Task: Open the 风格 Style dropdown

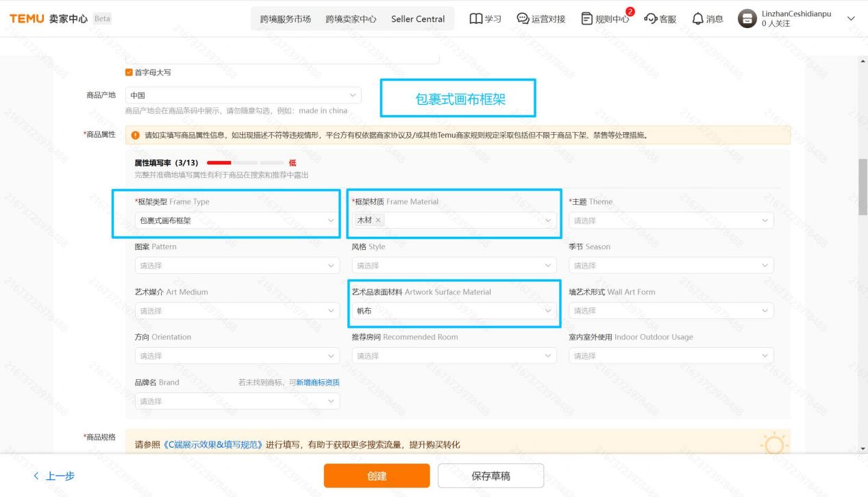Action: (x=454, y=265)
